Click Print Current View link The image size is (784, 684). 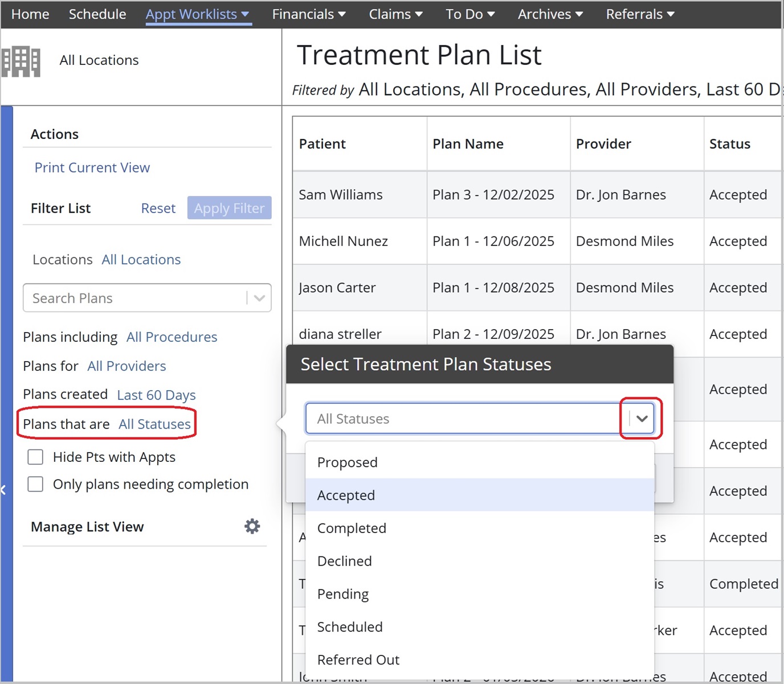coord(92,167)
